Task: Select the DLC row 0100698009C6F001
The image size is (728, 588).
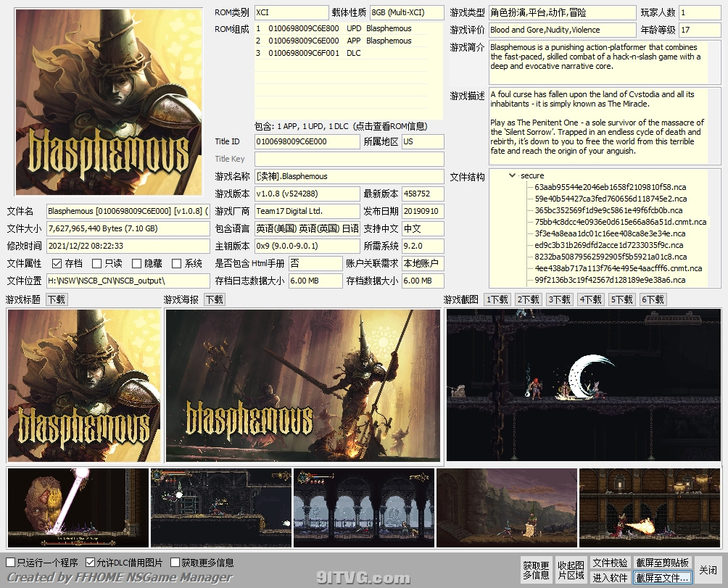Action: click(348, 53)
